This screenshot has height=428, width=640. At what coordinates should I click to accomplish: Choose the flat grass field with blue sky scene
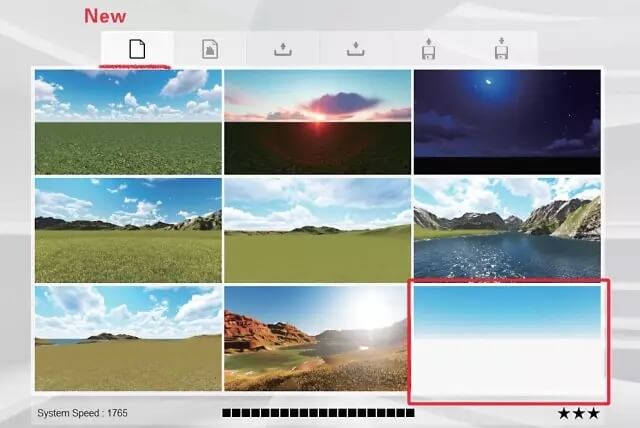point(128,122)
